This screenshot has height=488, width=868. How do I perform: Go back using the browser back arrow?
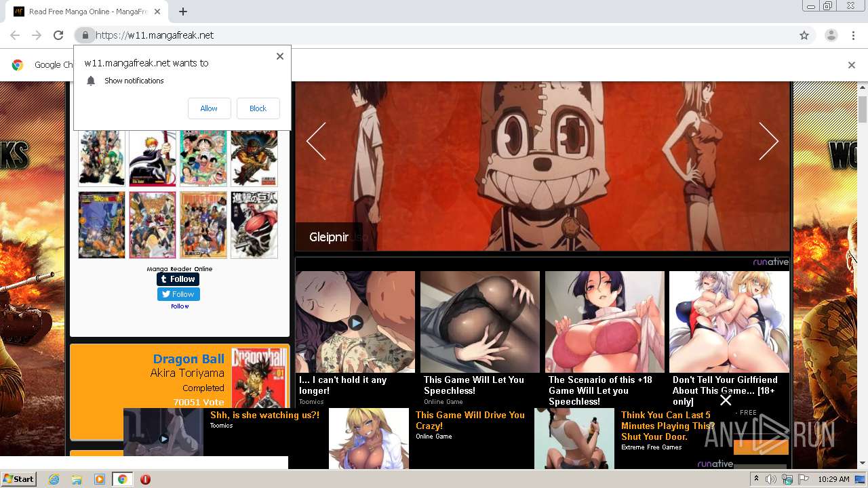15,35
